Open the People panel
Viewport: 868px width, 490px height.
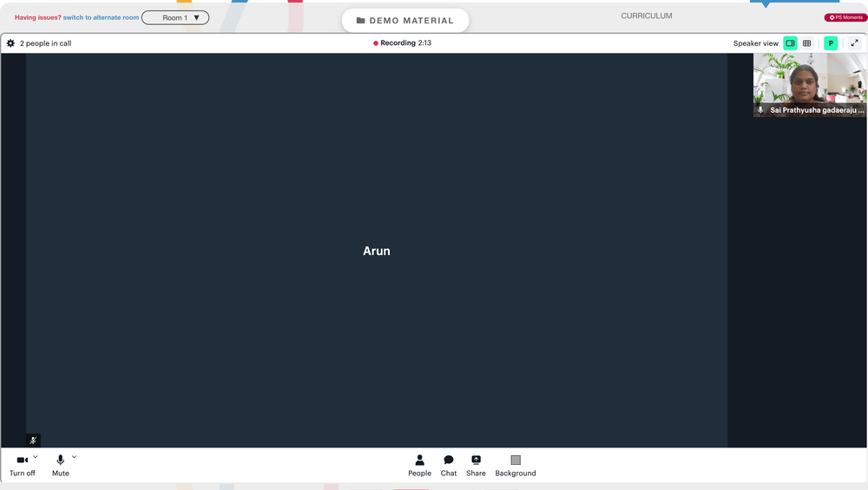[419, 466]
